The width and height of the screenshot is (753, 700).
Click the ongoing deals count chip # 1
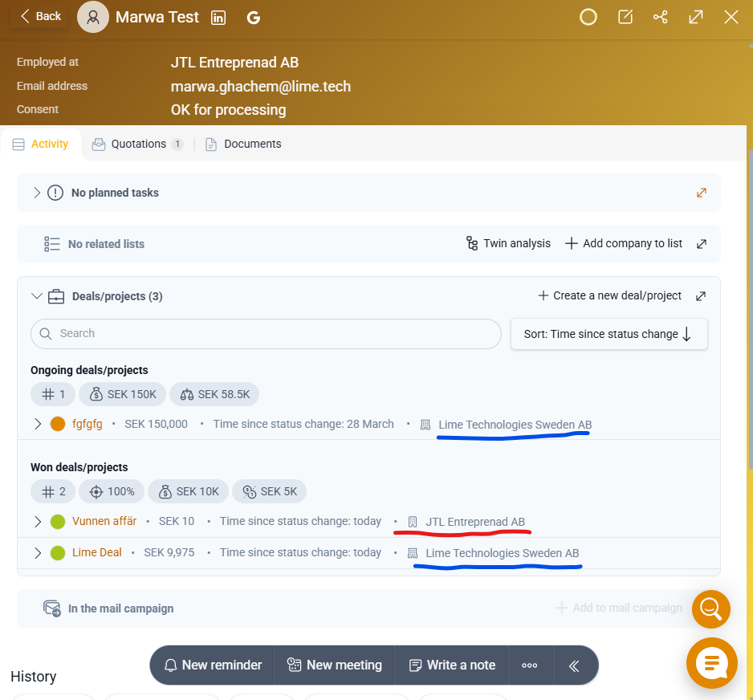53,394
